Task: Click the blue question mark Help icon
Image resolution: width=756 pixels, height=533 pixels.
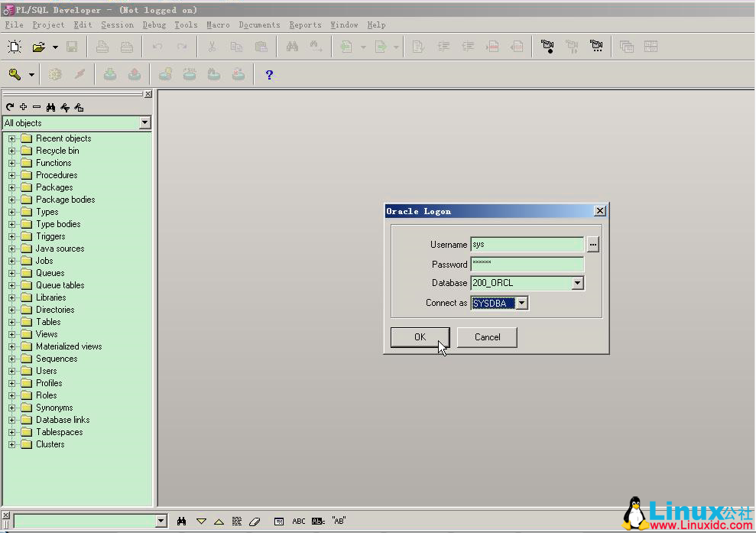Action: click(x=269, y=74)
